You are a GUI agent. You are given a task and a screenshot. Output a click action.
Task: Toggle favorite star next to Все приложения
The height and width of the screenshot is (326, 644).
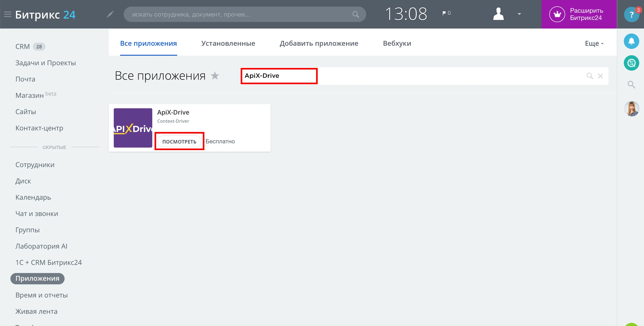215,75
